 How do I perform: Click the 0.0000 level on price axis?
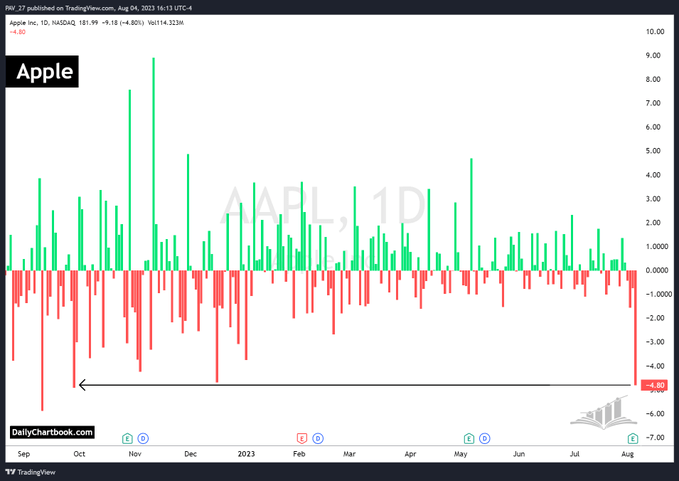coord(657,270)
